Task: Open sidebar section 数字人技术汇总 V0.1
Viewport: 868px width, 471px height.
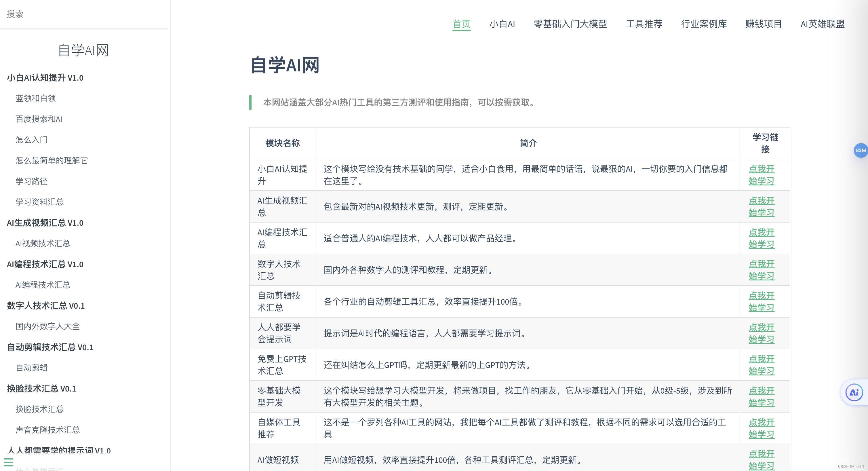Action: click(x=46, y=305)
